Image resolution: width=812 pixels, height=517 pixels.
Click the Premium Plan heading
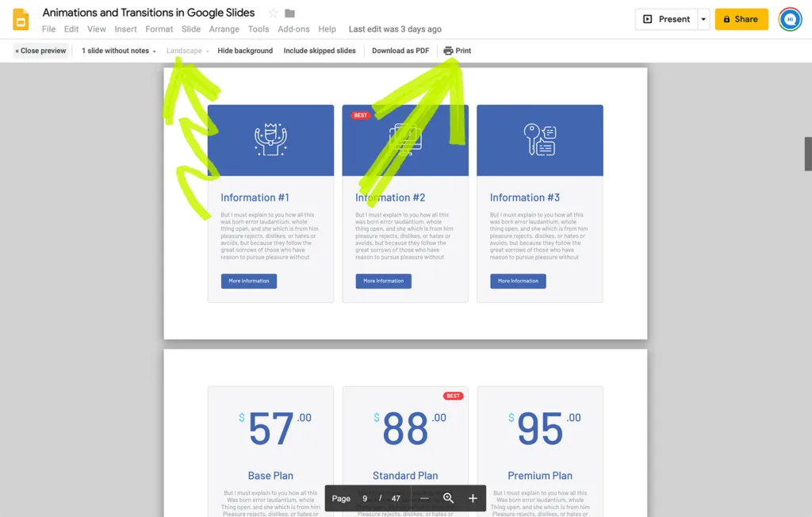pos(539,476)
